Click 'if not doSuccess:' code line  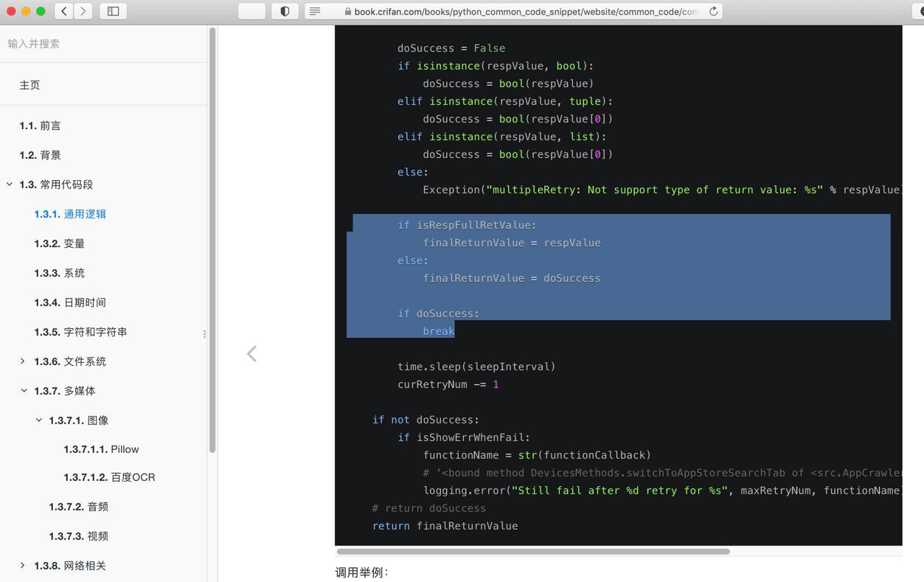tap(425, 420)
